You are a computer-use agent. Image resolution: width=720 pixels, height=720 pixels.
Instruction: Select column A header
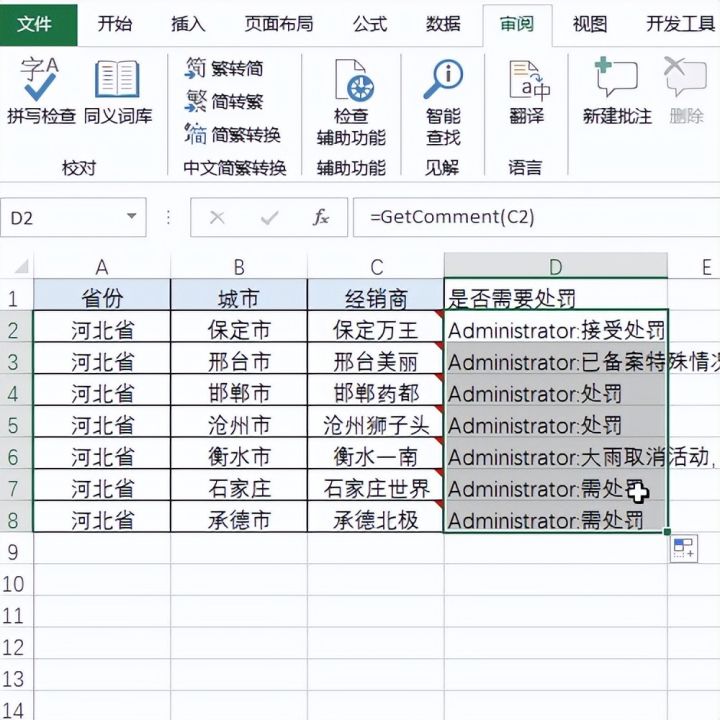tap(102, 267)
